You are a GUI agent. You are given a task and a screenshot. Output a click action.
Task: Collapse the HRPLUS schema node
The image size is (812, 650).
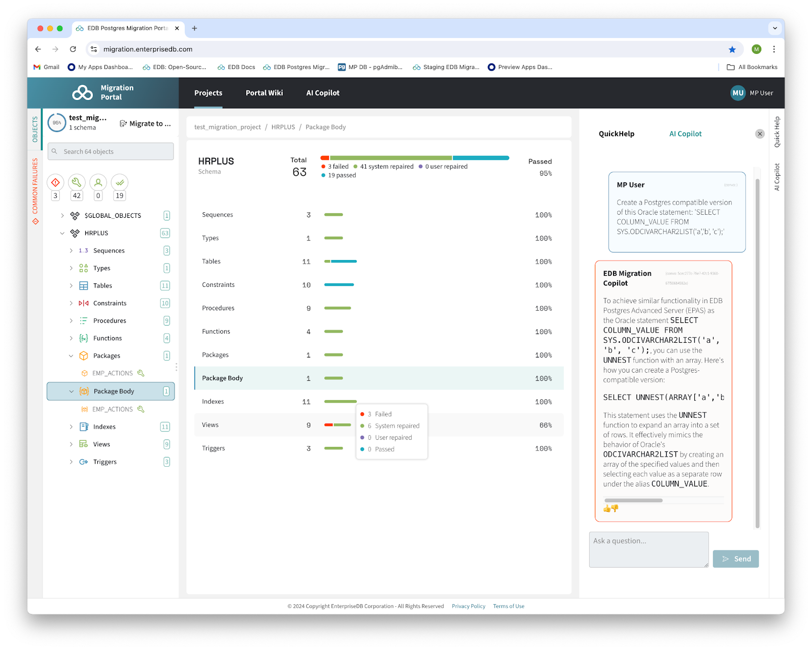pos(62,233)
